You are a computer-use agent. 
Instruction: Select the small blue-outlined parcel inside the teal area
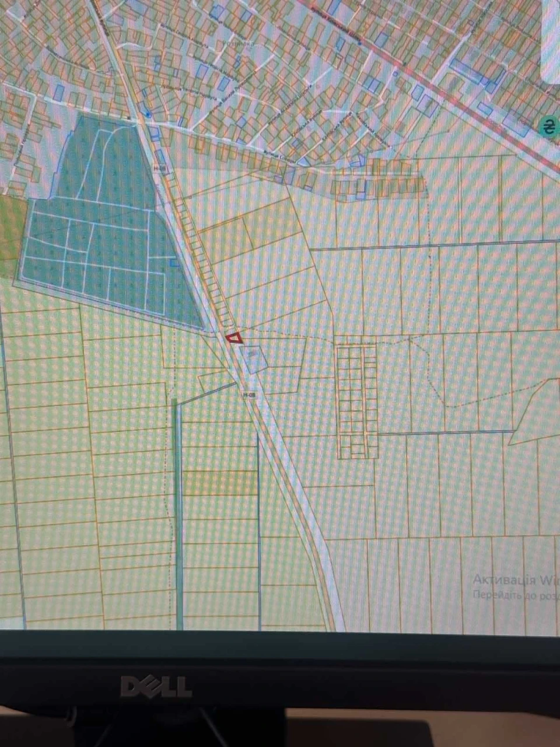coord(173,263)
